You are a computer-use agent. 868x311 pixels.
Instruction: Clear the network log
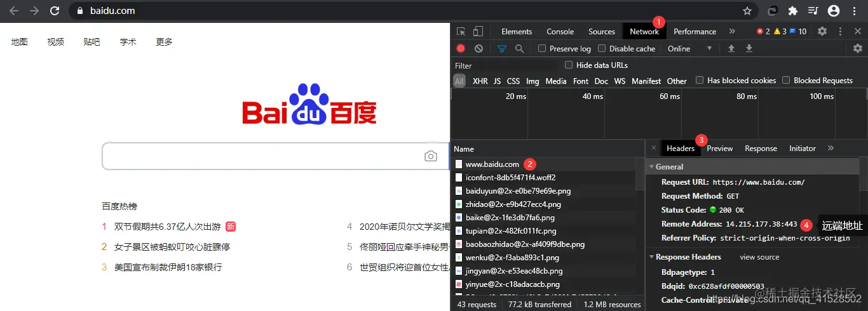[x=478, y=48]
